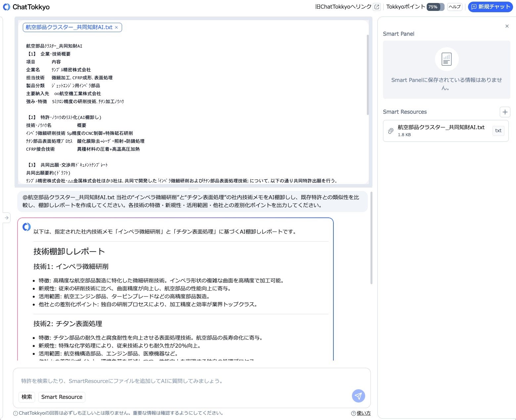Image resolution: width=516 pixels, height=420 pixels.
Task: Click the CFRP接合技術 row in the preview
Action: coord(83,149)
